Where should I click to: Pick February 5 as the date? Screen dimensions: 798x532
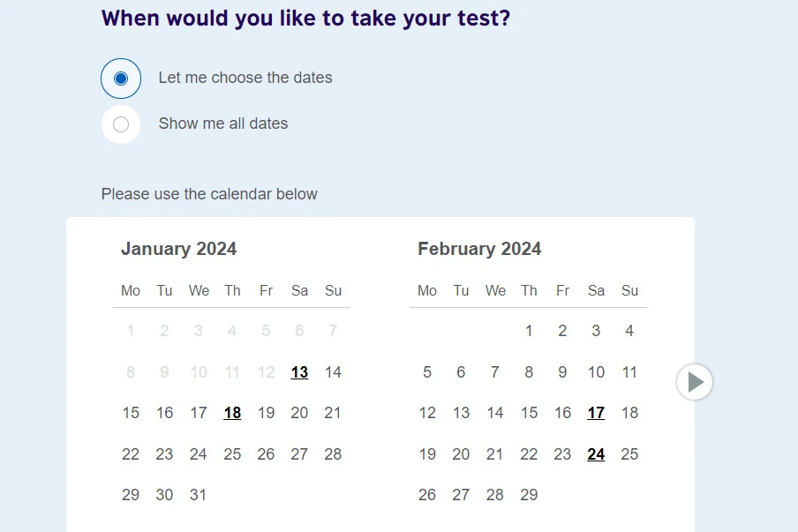427,371
